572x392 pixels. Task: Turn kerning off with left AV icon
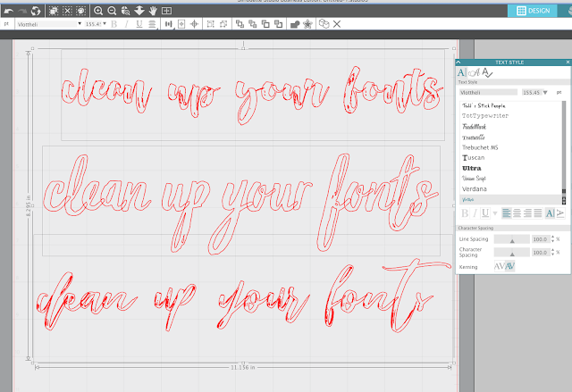point(499,266)
